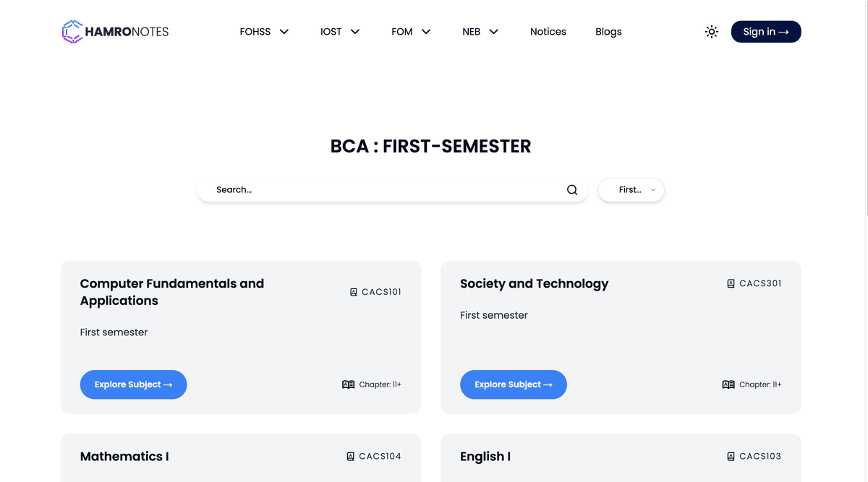The width and height of the screenshot is (868, 482).
Task: Expand the IOST dropdown menu
Action: [x=340, y=32]
